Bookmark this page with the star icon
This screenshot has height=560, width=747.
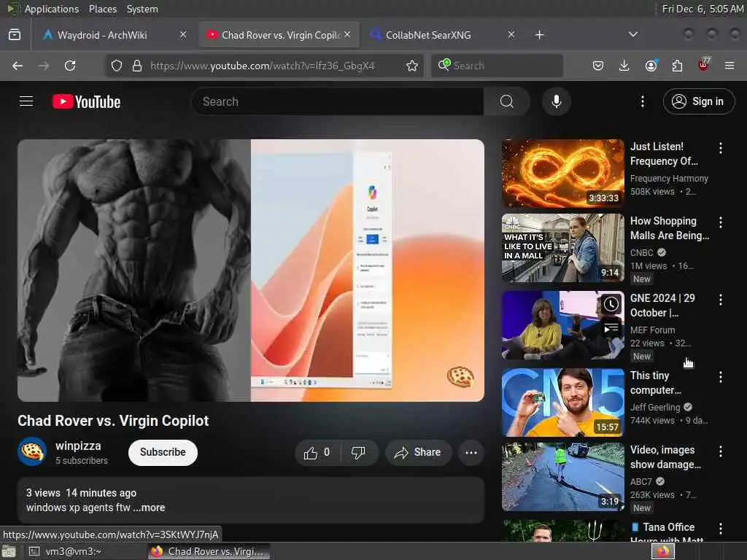click(x=412, y=66)
